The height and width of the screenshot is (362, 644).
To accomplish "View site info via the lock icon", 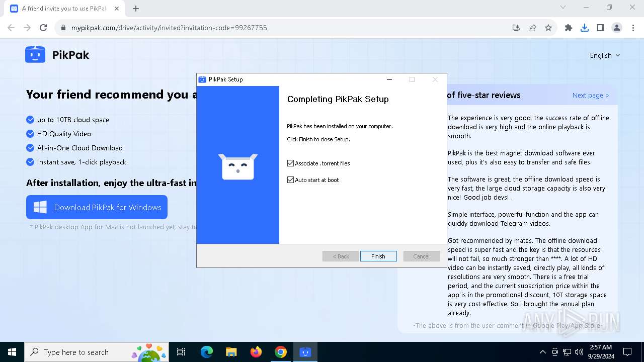I will pyautogui.click(x=63, y=28).
